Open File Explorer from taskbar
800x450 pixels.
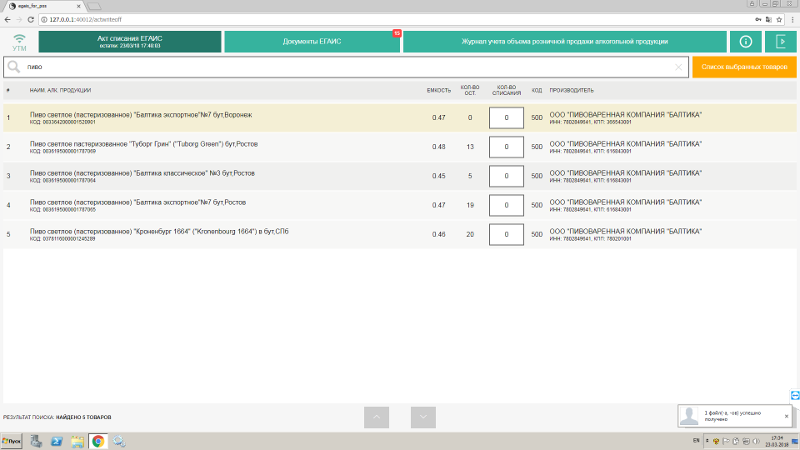(x=78, y=441)
